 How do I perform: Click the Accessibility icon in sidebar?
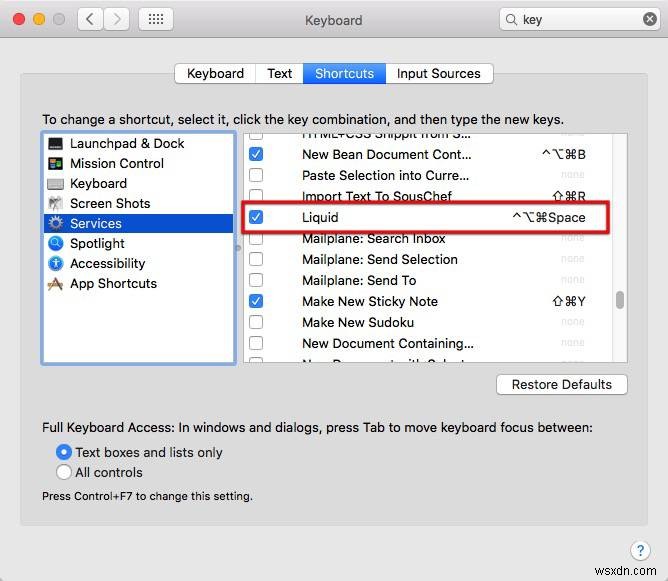(55, 263)
